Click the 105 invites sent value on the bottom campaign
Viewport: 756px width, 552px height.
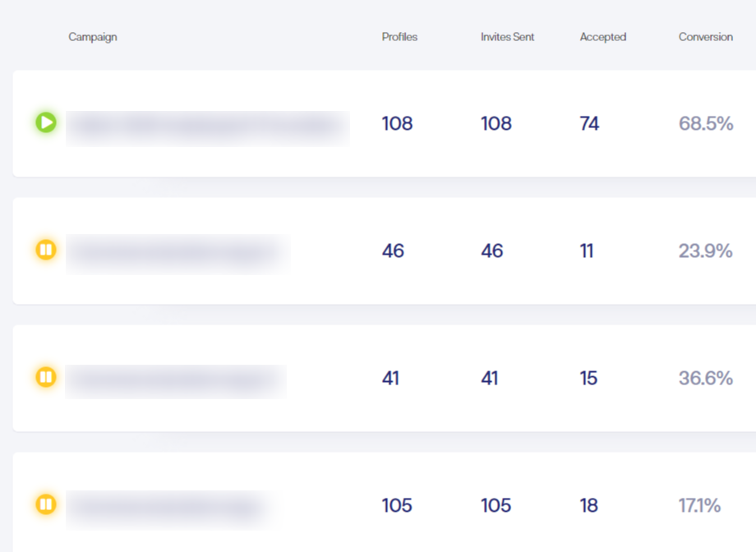pyautogui.click(x=496, y=505)
